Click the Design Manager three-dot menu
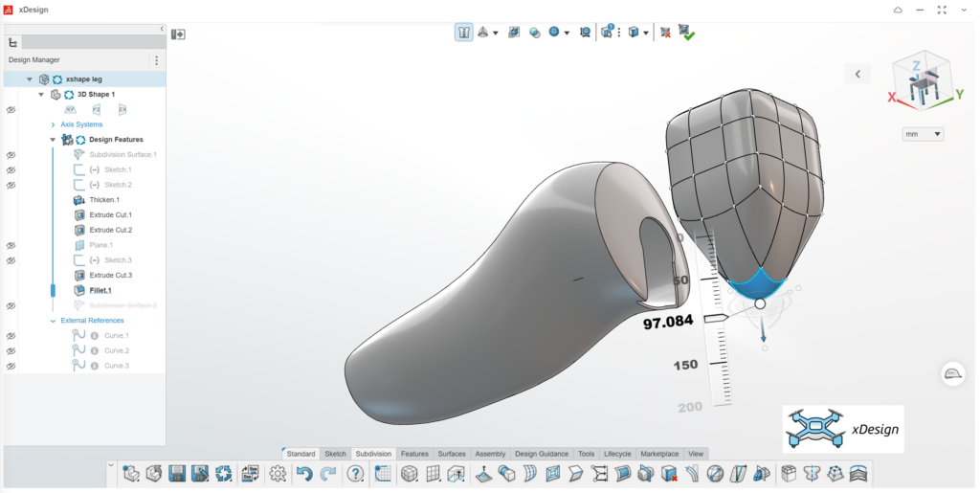 (156, 60)
